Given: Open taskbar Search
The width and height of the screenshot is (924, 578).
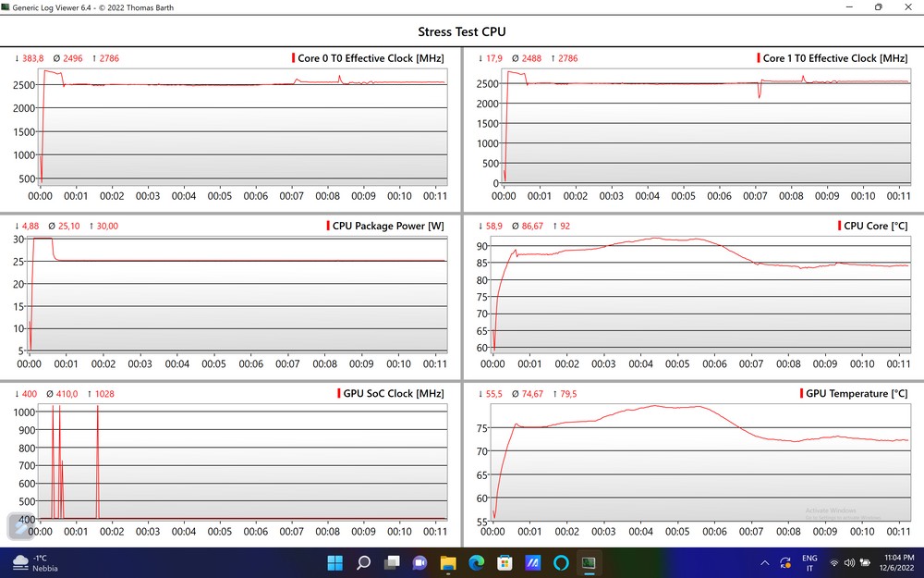Looking at the screenshot, I should [363, 562].
